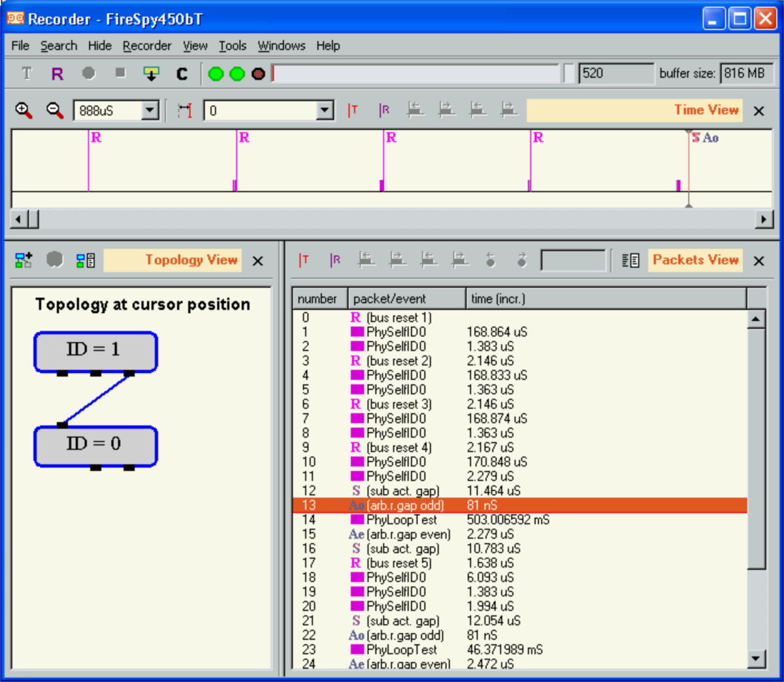Zoom in on the Time View

point(24,110)
